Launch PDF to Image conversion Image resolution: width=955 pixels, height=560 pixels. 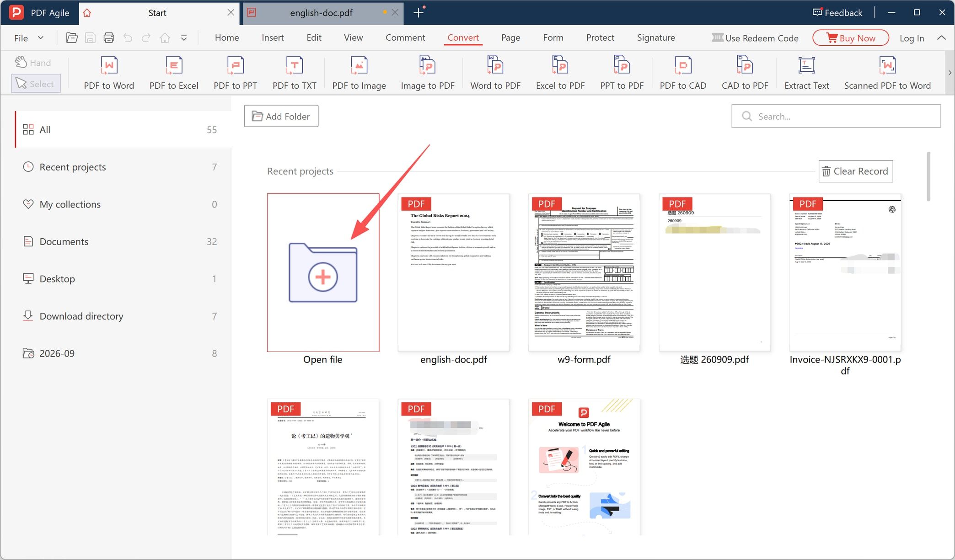pos(359,73)
